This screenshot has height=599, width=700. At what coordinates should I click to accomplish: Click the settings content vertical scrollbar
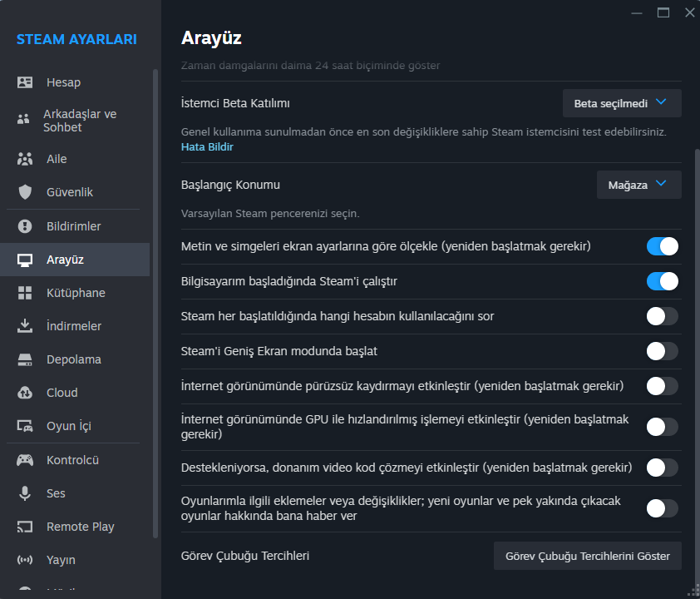point(697,333)
